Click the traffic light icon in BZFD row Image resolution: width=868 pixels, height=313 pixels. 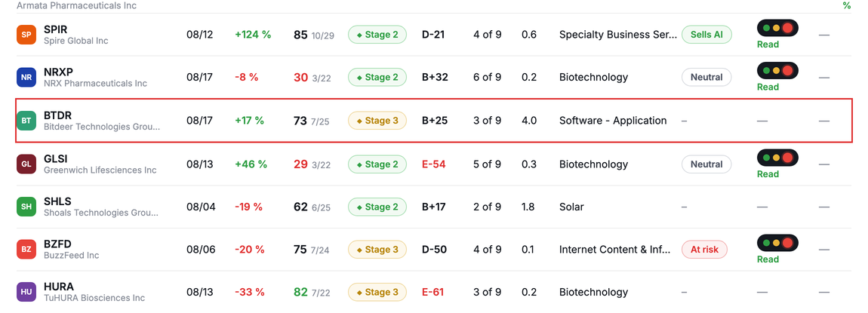pyautogui.click(x=777, y=243)
